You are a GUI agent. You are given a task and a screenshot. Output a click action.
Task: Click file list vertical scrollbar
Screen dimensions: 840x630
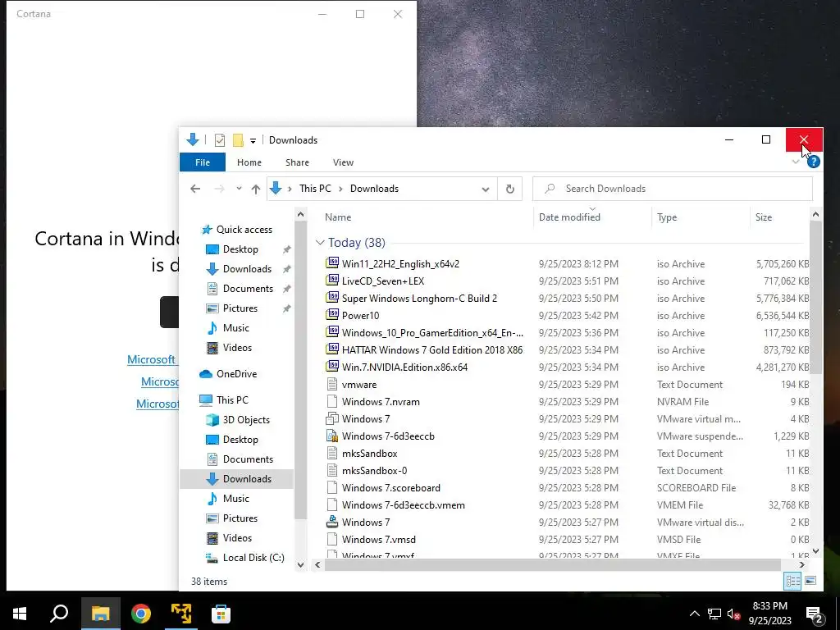[x=815, y=297]
